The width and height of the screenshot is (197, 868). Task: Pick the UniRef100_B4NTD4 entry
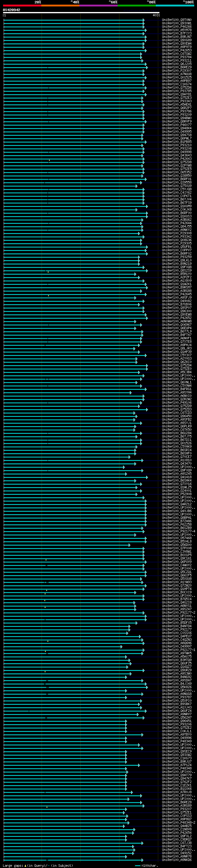coord(177,626)
